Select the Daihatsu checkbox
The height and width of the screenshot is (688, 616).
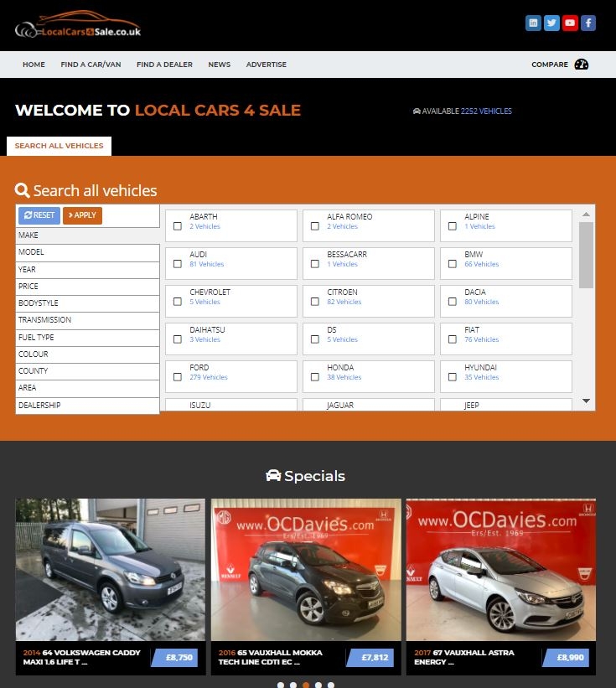pyautogui.click(x=177, y=339)
